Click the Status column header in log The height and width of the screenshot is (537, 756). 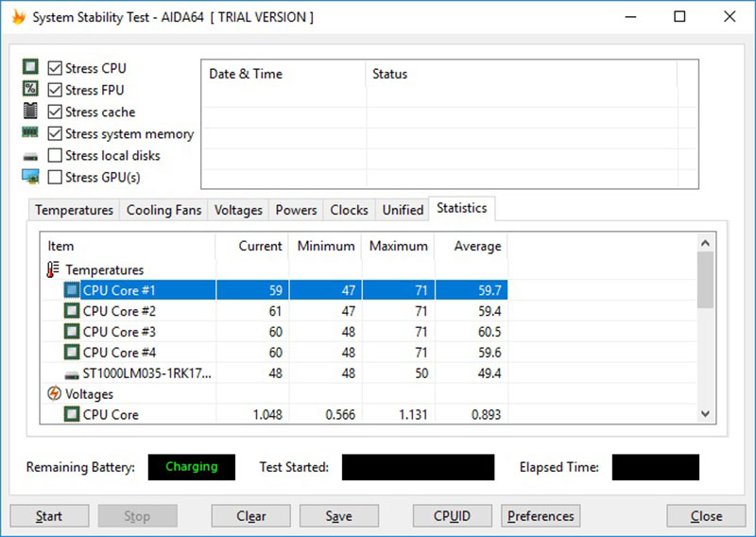coord(522,74)
